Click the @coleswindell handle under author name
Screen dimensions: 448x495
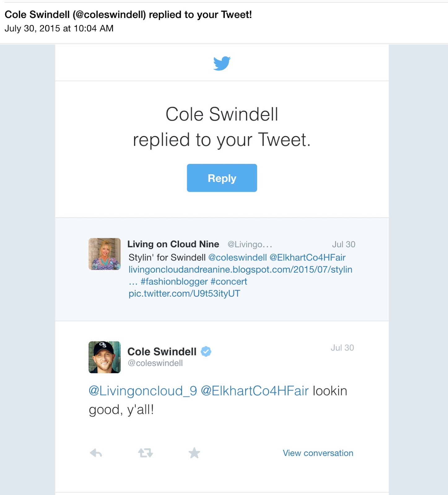tap(155, 363)
